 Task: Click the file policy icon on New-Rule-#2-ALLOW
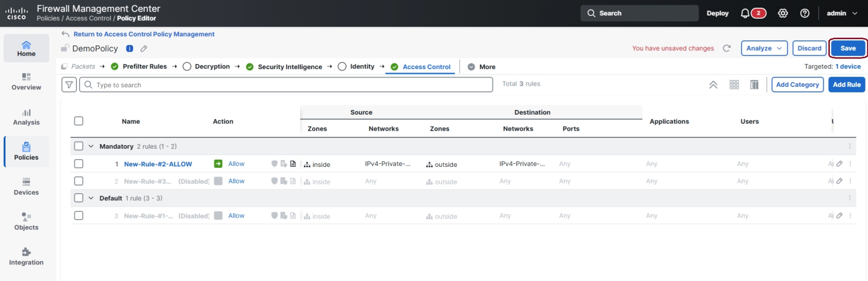pyautogui.click(x=284, y=164)
